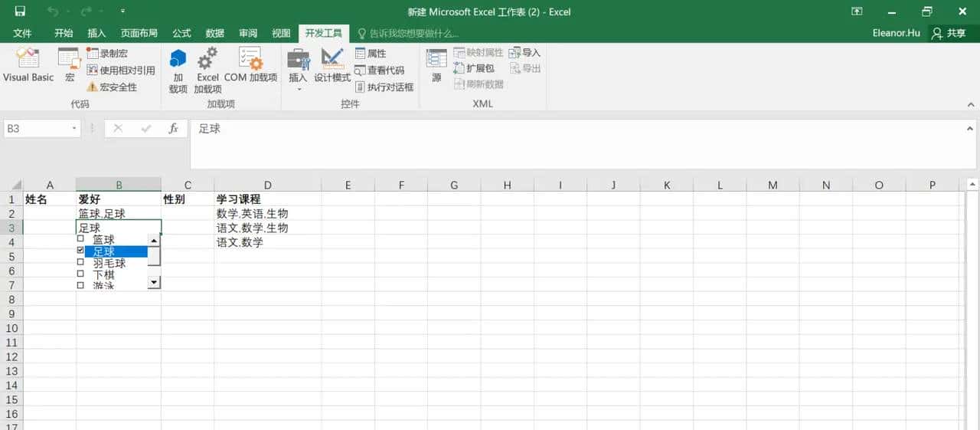The height and width of the screenshot is (430, 980).
Task: Save the workbook via quick access
Action: (20, 11)
